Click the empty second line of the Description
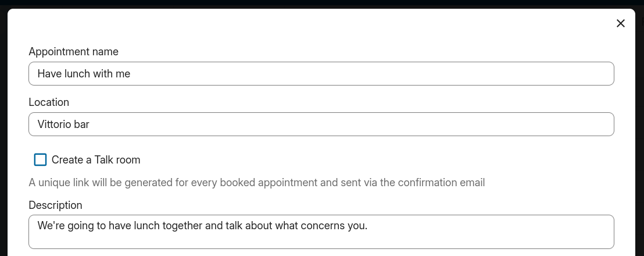Image resolution: width=644 pixels, height=256 pixels. click(x=321, y=240)
